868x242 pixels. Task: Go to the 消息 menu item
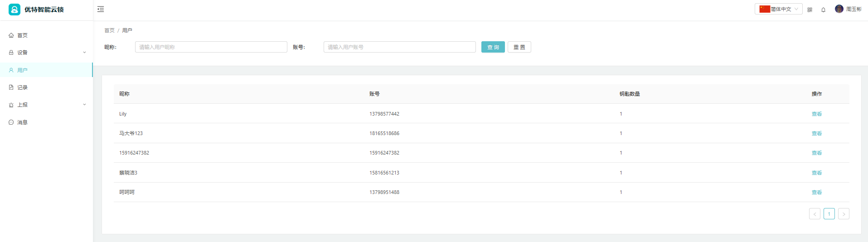[22, 122]
